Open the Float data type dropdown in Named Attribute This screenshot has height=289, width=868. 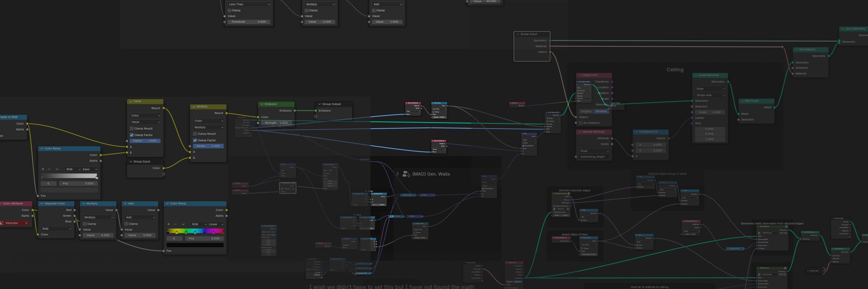pyautogui.click(x=594, y=151)
